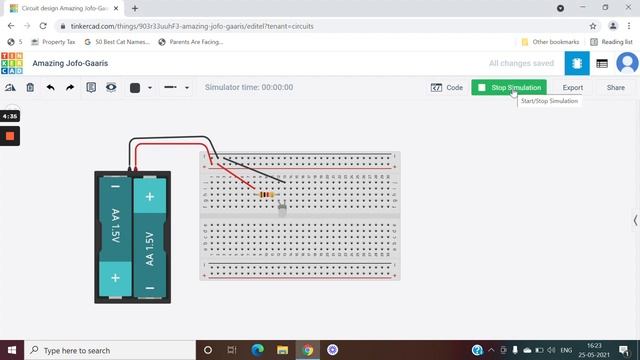
Task: Expand the components side panel
Action: click(636, 220)
